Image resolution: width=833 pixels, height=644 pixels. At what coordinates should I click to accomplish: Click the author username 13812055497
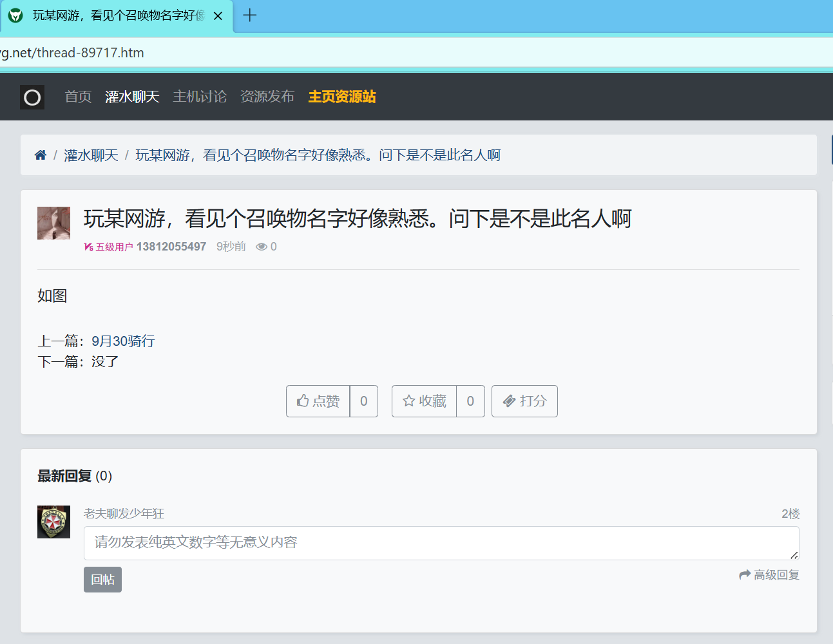click(x=171, y=247)
